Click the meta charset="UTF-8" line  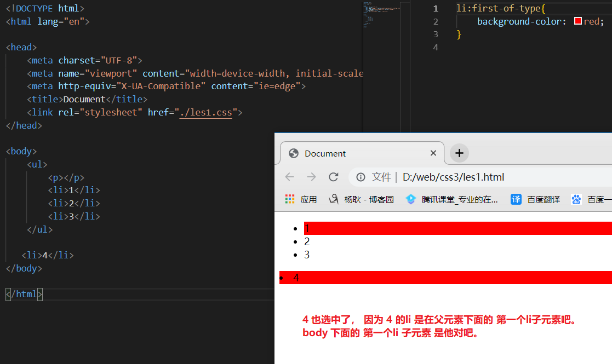(85, 60)
